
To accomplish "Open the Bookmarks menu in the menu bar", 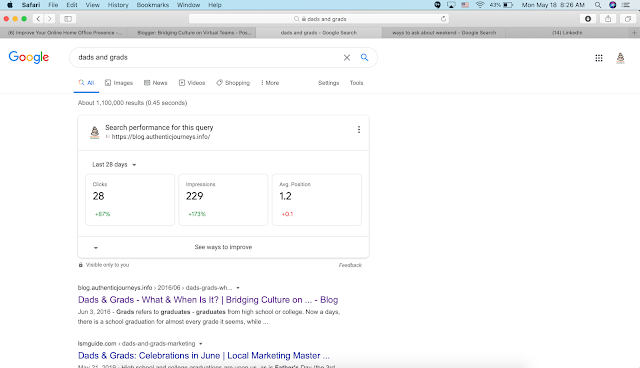I will pos(153,5).
